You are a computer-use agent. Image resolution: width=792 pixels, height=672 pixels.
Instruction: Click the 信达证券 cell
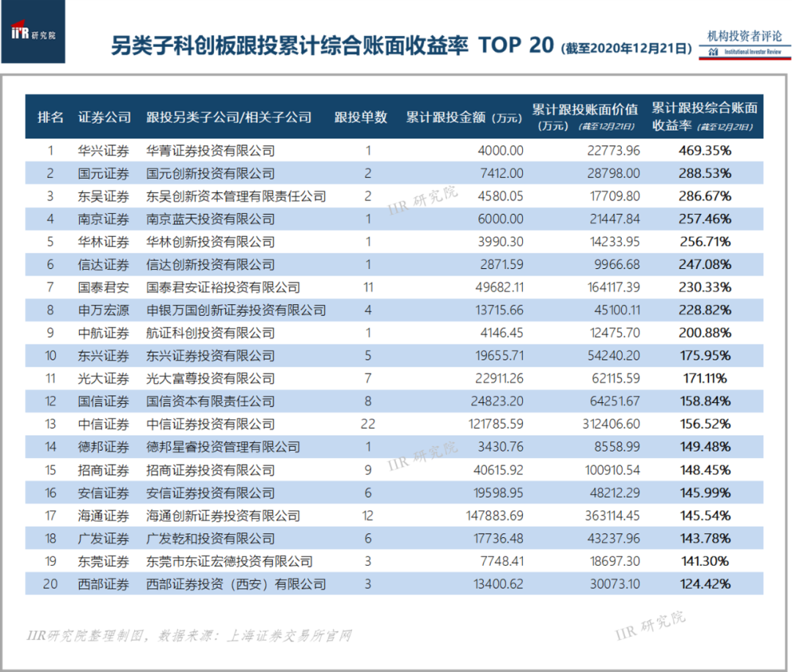pyautogui.click(x=103, y=264)
